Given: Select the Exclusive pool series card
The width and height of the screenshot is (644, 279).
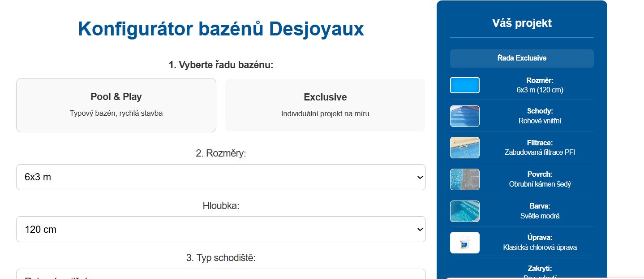Looking at the screenshot, I should tap(325, 105).
